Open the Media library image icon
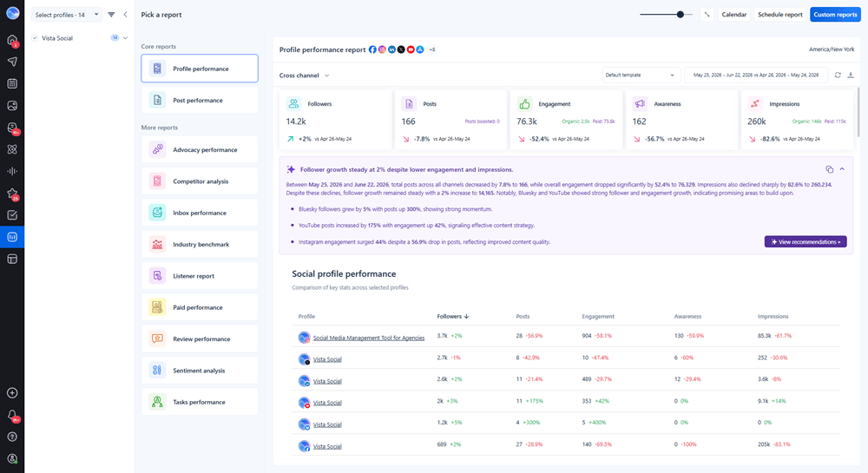868x473 pixels. click(x=12, y=106)
